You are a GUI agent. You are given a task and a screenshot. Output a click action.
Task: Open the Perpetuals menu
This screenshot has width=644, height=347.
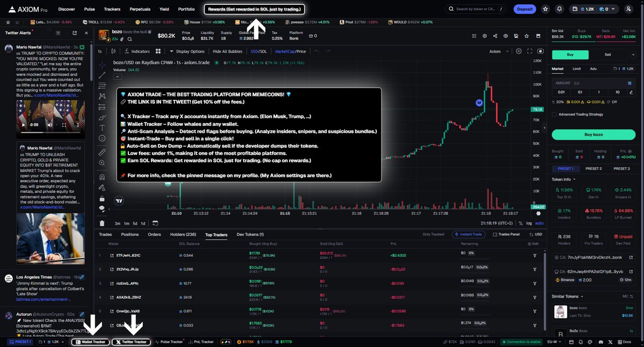click(x=140, y=9)
